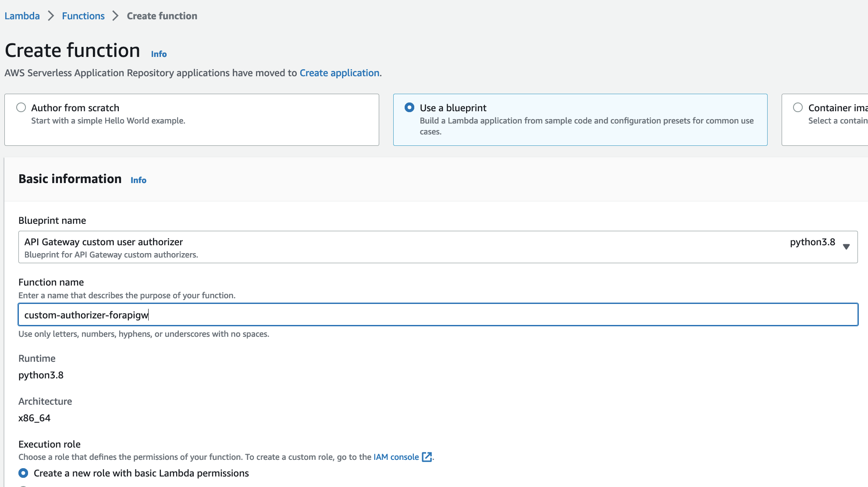This screenshot has height=487, width=868.
Task: Open Info link beside Basic information
Action: pos(139,180)
